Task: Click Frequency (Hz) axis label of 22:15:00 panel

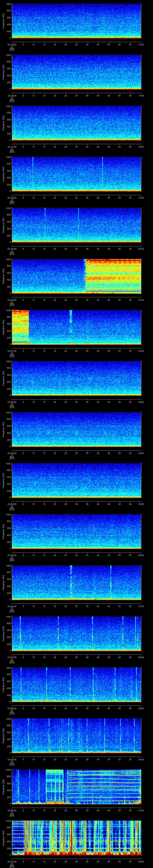Action: tap(4, 21)
